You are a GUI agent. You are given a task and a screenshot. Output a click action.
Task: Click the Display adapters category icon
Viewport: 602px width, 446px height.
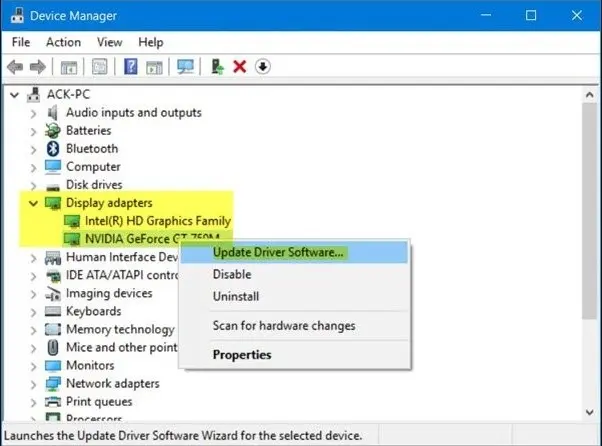pos(53,203)
